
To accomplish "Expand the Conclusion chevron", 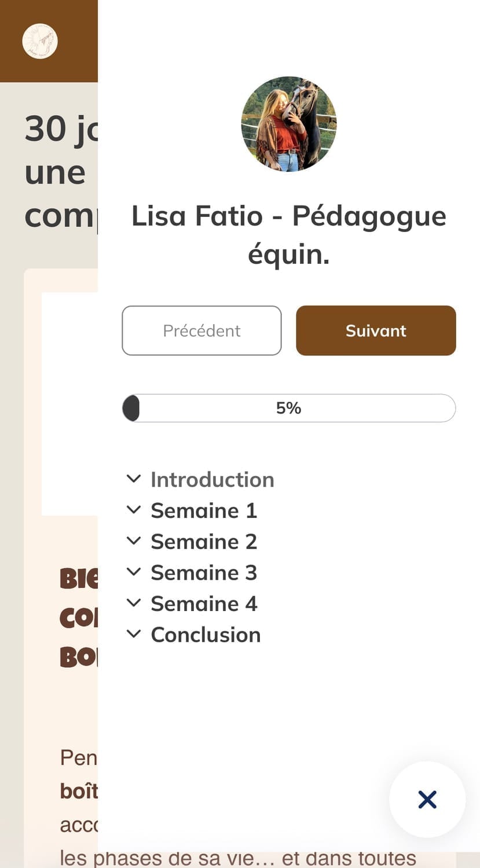I will (134, 634).
